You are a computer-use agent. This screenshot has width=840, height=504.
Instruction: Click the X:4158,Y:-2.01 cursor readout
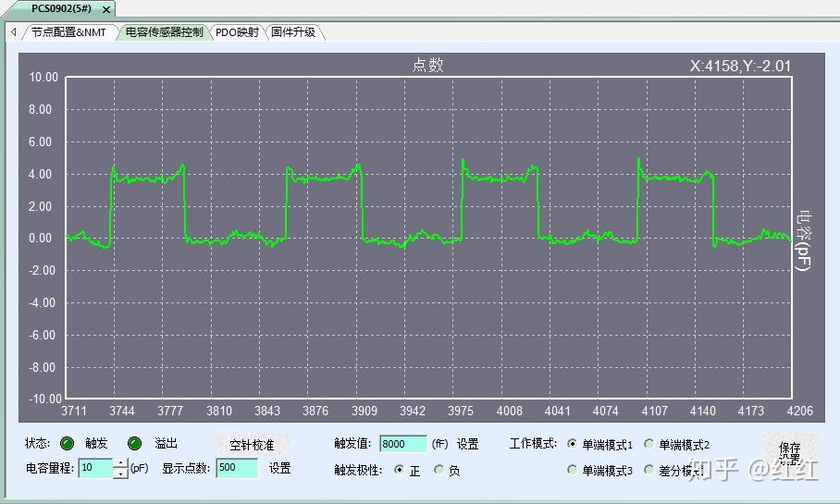(x=740, y=66)
